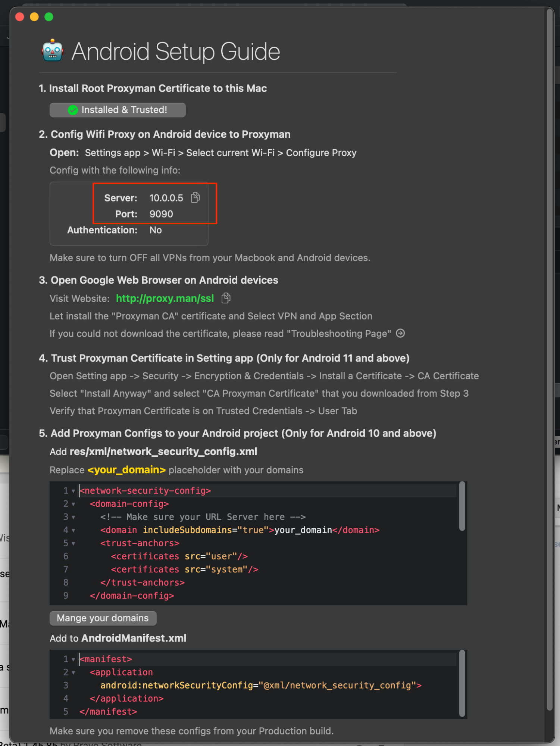Click the server value 10.0.0.5

(166, 198)
